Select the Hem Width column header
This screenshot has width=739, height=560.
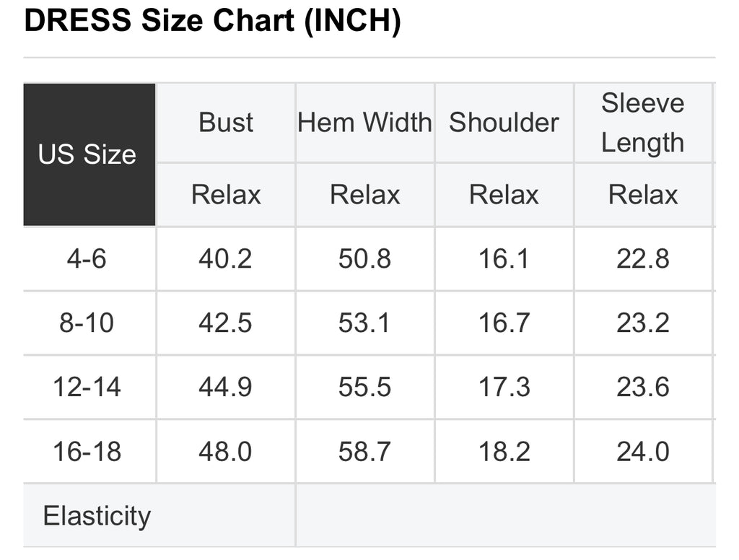coord(364,123)
